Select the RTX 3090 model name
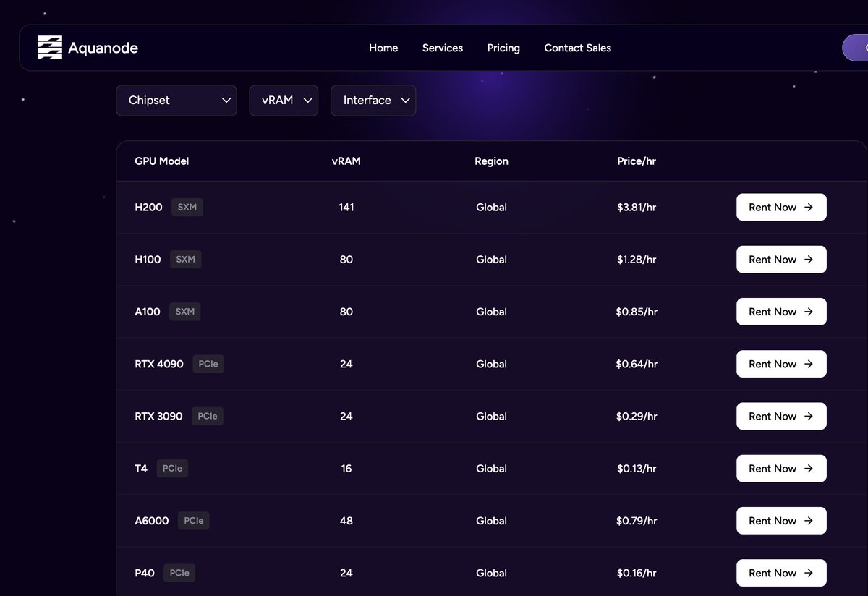 tap(159, 416)
